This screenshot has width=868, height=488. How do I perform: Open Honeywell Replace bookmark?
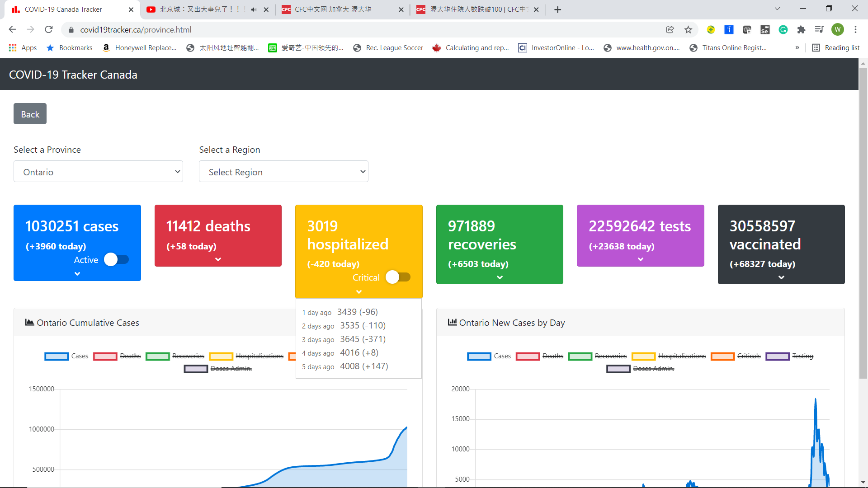click(x=140, y=48)
